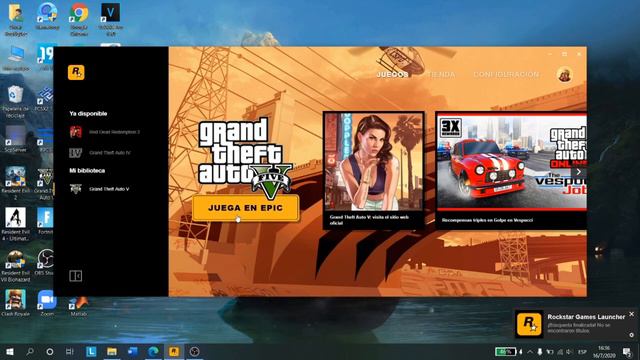Open the Vespucci Job triple rewards card
The height and width of the screenshot is (360, 640).
[511, 170]
